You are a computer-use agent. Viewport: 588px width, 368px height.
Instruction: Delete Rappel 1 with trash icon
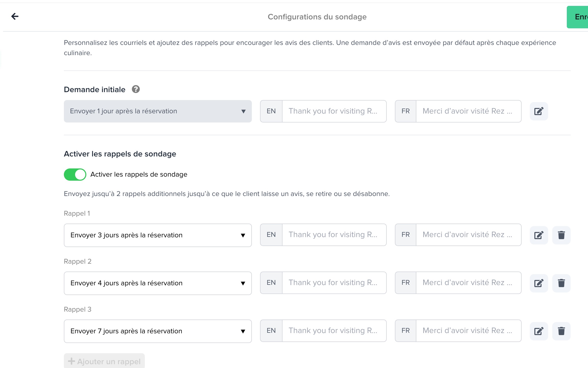[x=561, y=235]
